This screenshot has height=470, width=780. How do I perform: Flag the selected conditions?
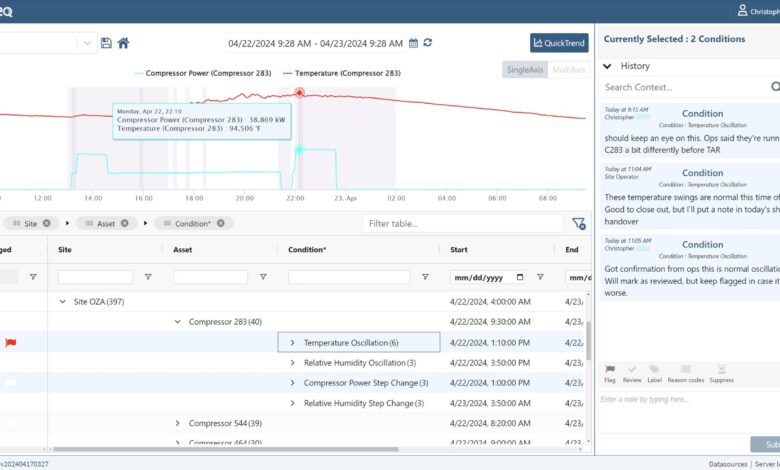pyautogui.click(x=610, y=373)
